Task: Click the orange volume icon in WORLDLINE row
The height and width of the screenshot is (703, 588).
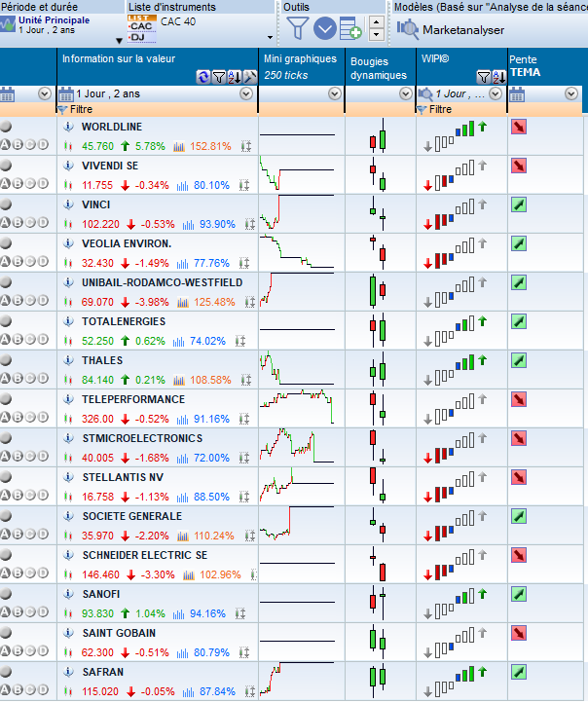Action: pyautogui.click(x=179, y=147)
